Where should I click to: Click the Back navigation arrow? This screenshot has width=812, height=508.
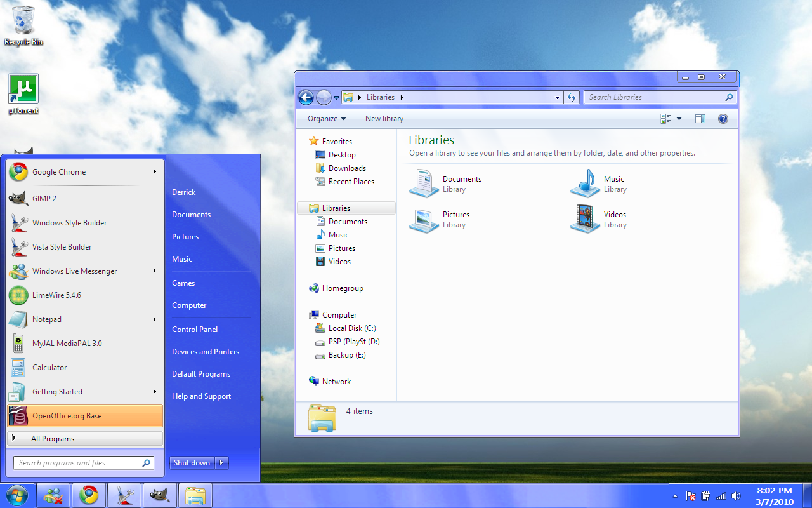coord(306,97)
